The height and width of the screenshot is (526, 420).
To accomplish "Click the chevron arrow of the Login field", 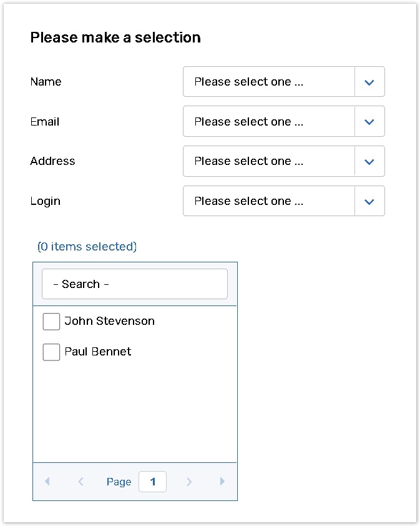I will pos(369,201).
